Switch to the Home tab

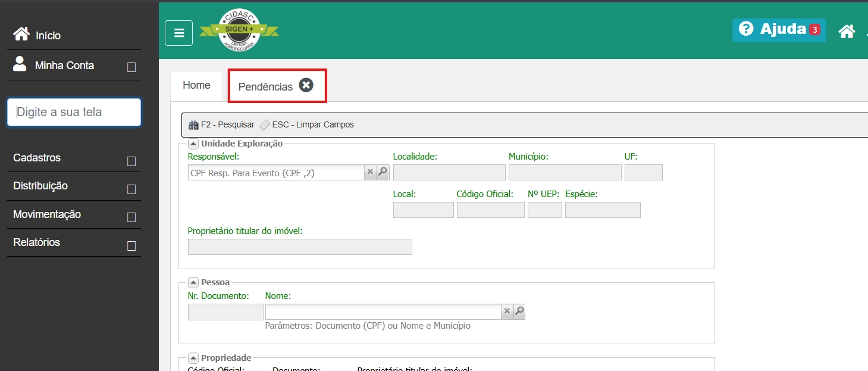[x=196, y=85]
